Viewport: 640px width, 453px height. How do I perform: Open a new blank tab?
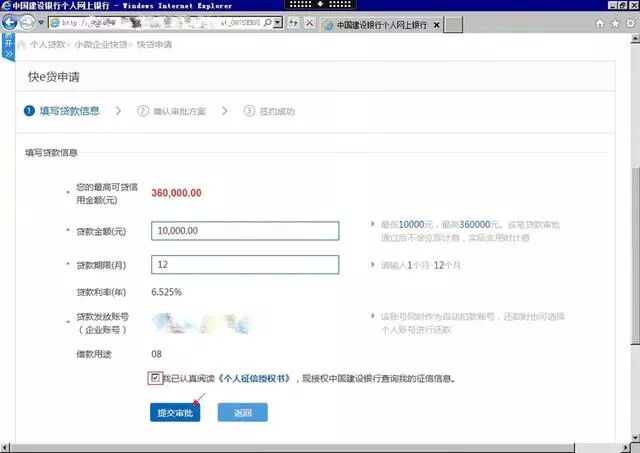[453, 25]
